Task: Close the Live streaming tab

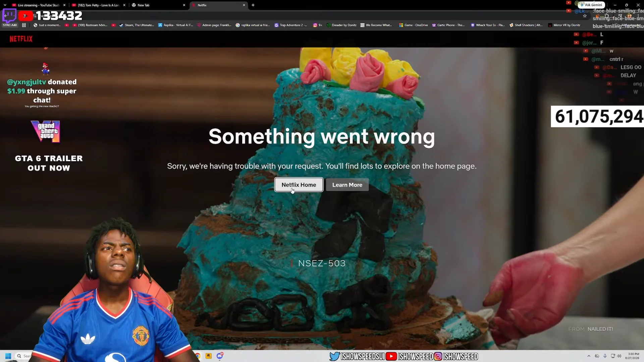Action: 64,5
